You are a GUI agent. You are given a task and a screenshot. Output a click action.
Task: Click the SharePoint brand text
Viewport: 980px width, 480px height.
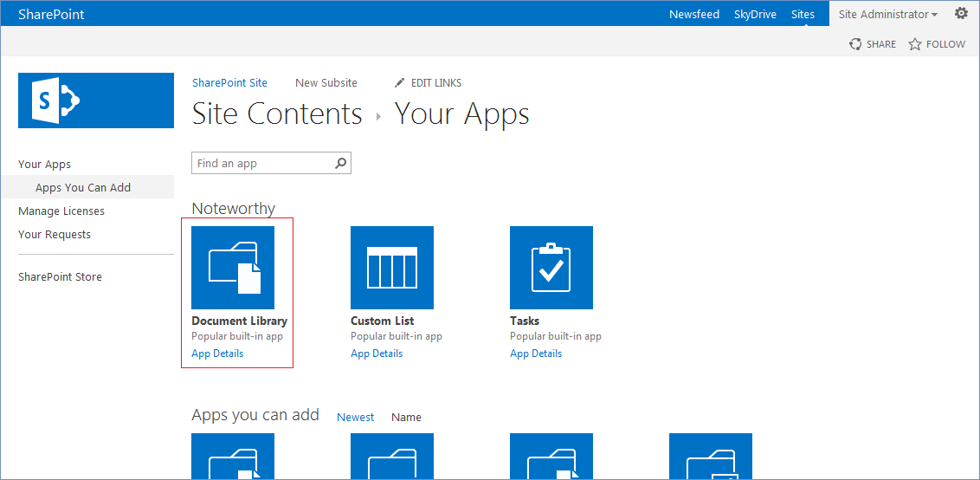click(51, 14)
